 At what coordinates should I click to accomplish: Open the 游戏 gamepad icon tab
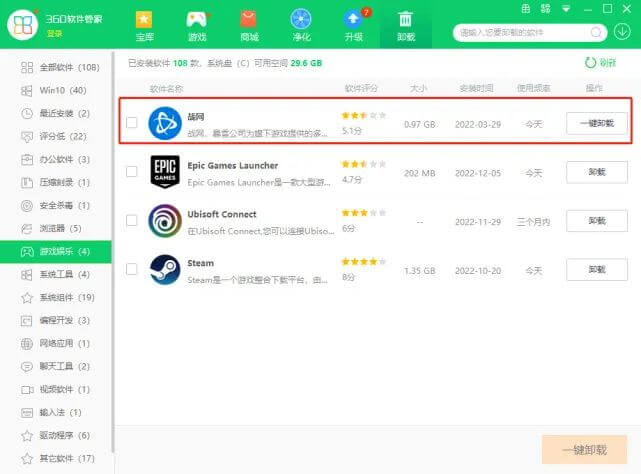(x=197, y=26)
